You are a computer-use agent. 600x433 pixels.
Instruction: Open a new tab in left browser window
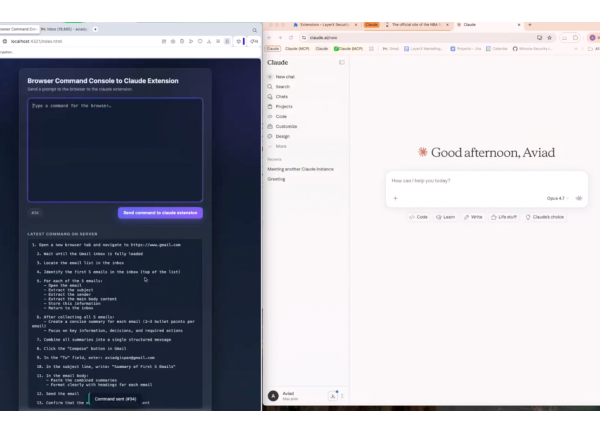click(x=95, y=29)
